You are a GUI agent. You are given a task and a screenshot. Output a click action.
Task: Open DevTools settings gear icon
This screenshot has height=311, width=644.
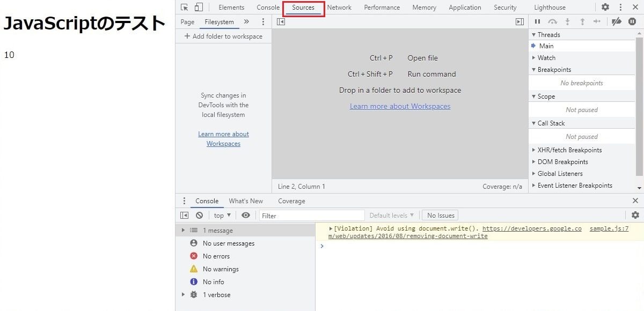pyautogui.click(x=605, y=8)
